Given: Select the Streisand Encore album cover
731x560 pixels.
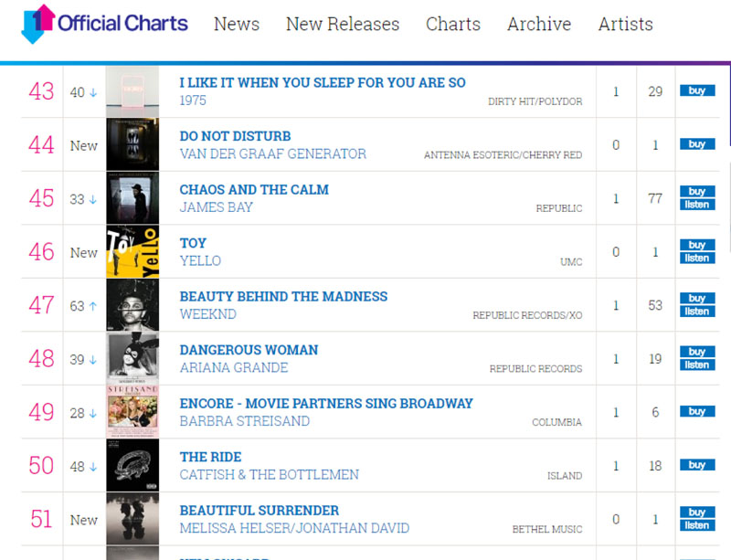Looking at the screenshot, I should 132,412.
